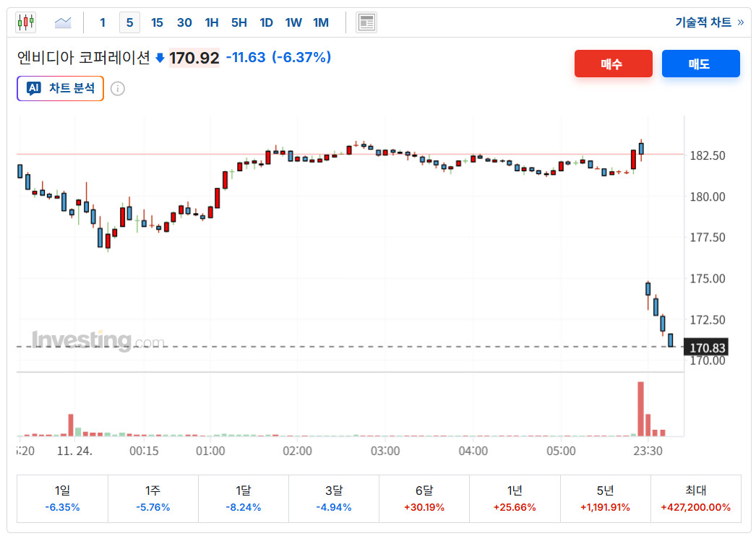This screenshot has height=536, width=756.
Task: Click the 170.83 current price label
Action: coord(706,347)
